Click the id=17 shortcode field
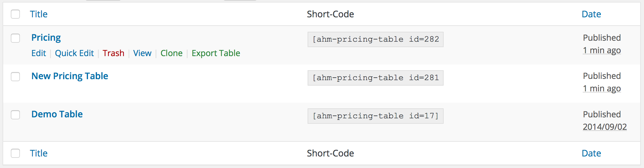The height and width of the screenshot is (168, 644). pos(375,116)
